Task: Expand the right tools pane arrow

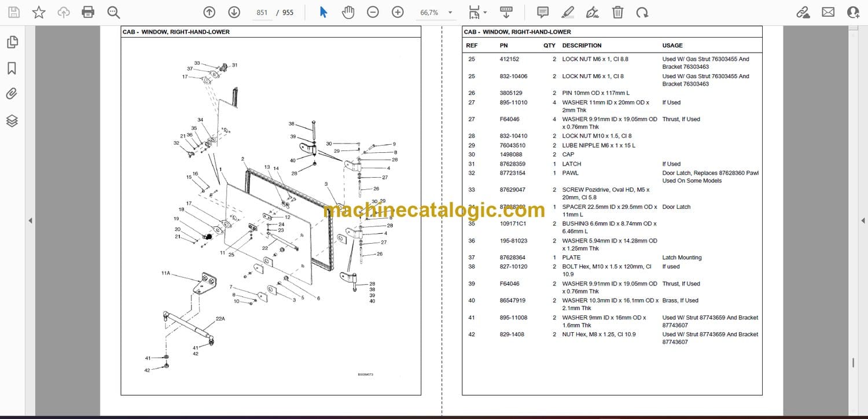Action: pyautogui.click(x=863, y=220)
